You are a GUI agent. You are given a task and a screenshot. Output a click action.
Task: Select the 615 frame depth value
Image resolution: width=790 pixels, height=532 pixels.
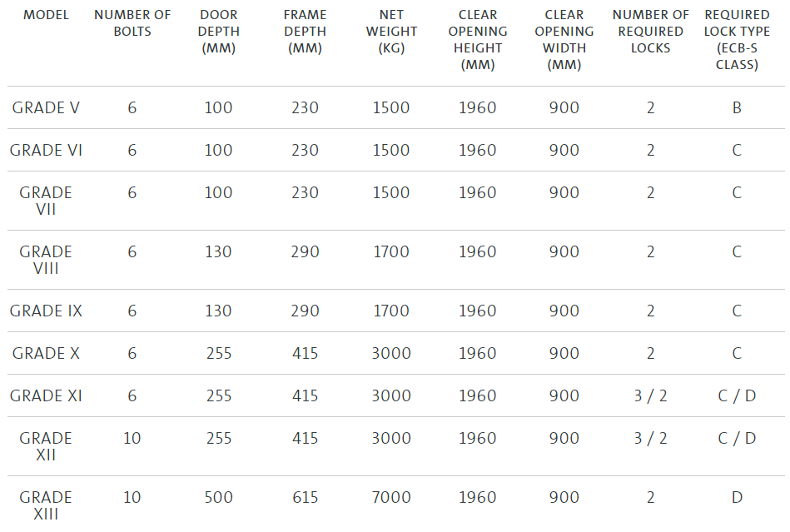pos(305,497)
